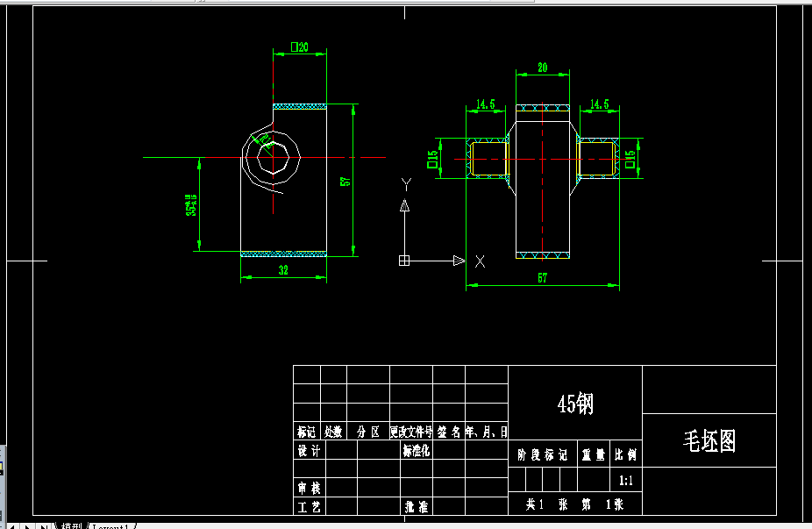Screen dimensions: 812x529
Task: Click the UCS Y axis label
Action: click(407, 184)
